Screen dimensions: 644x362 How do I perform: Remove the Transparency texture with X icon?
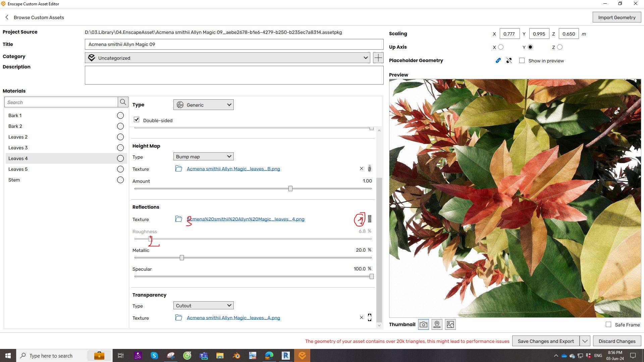pyautogui.click(x=361, y=317)
